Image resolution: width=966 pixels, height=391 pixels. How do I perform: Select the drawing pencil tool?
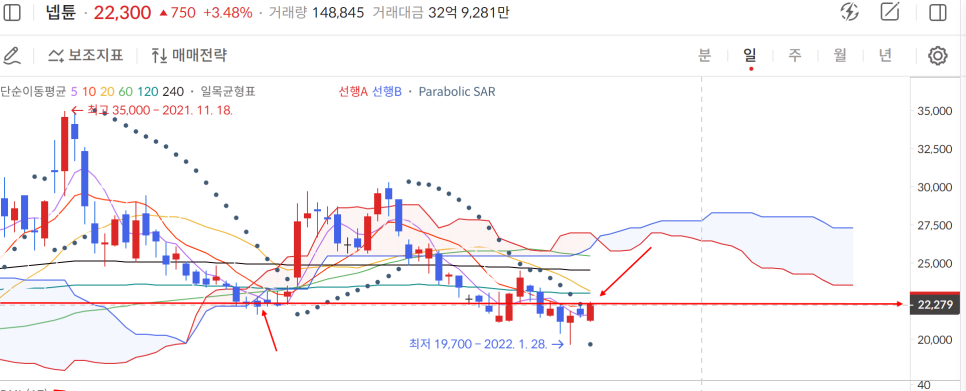tap(12, 55)
